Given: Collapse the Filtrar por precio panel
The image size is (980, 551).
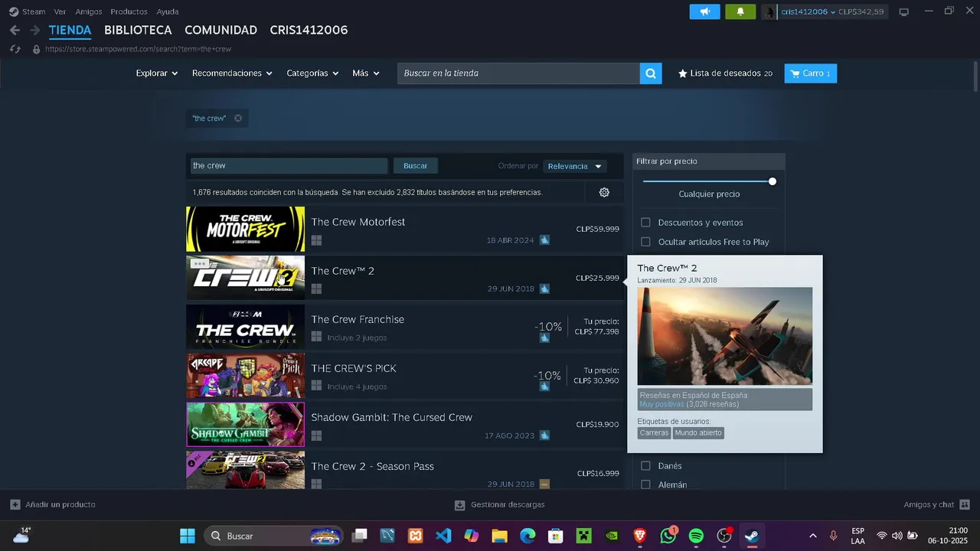Looking at the screenshot, I should 709,161.
